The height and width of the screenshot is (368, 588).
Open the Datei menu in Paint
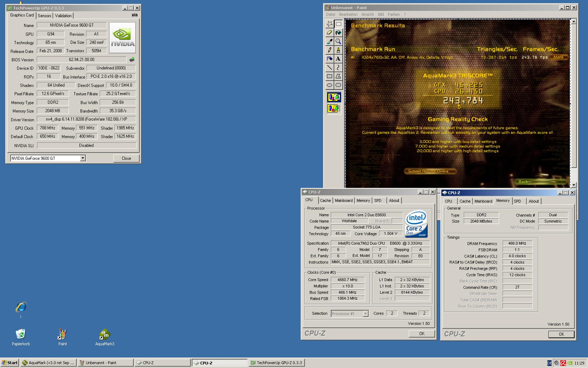(x=331, y=14)
